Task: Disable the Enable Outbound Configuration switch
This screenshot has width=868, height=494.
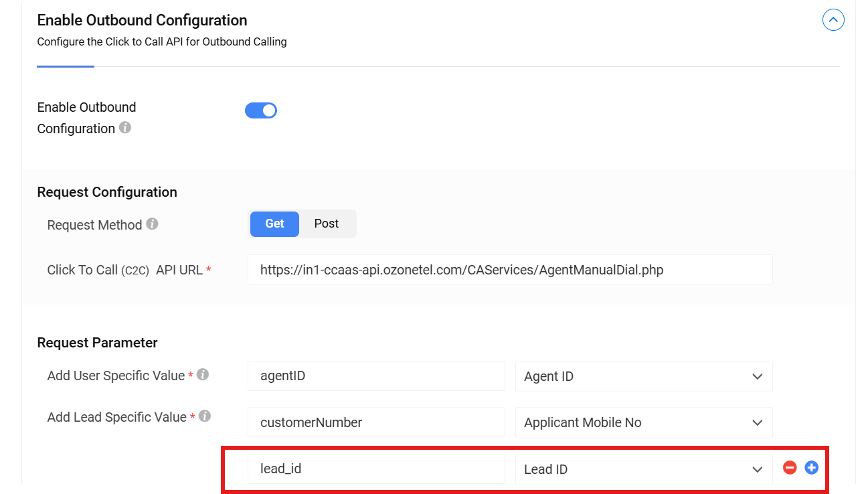Action: 261,110
